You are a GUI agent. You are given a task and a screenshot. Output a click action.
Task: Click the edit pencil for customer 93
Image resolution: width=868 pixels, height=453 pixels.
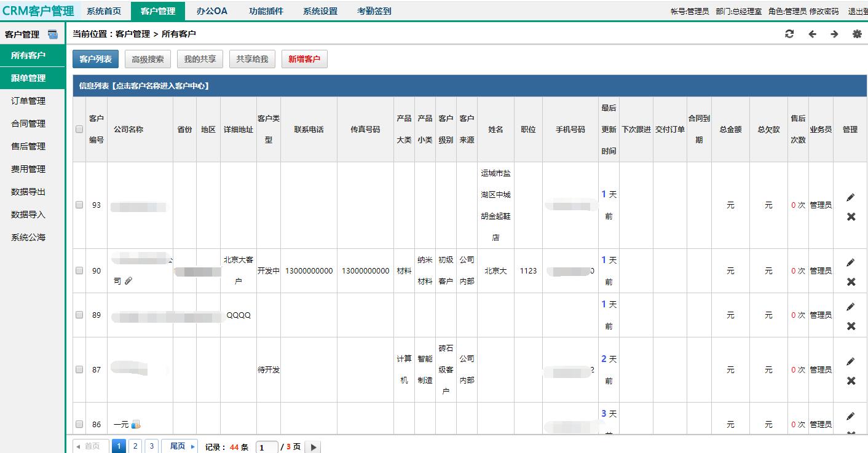tap(851, 197)
